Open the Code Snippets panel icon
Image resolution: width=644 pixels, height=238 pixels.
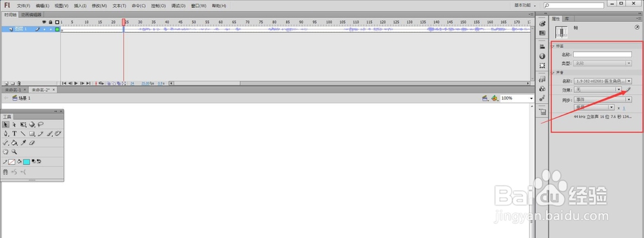(x=542, y=79)
